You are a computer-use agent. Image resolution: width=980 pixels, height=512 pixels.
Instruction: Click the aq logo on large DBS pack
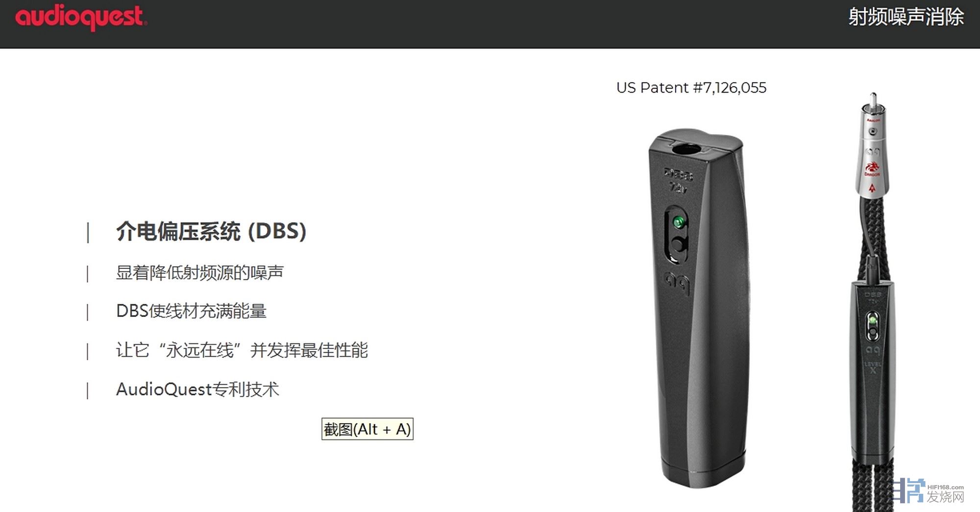point(677,282)
